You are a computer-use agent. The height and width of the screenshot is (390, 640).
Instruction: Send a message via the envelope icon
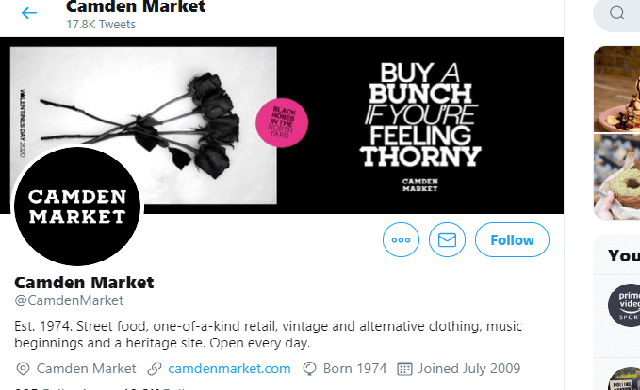pyautogui.click(x=447, y=239)
